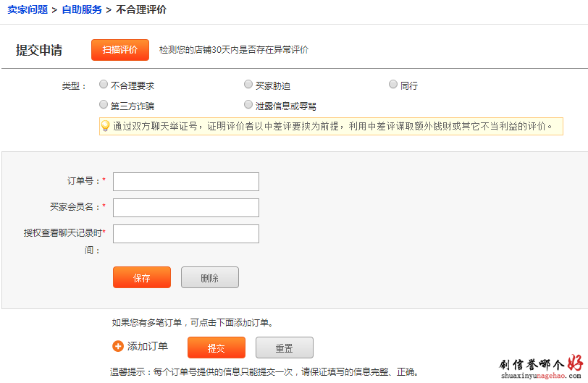Select the 不合理要求 radio button

tap(104, 85)
